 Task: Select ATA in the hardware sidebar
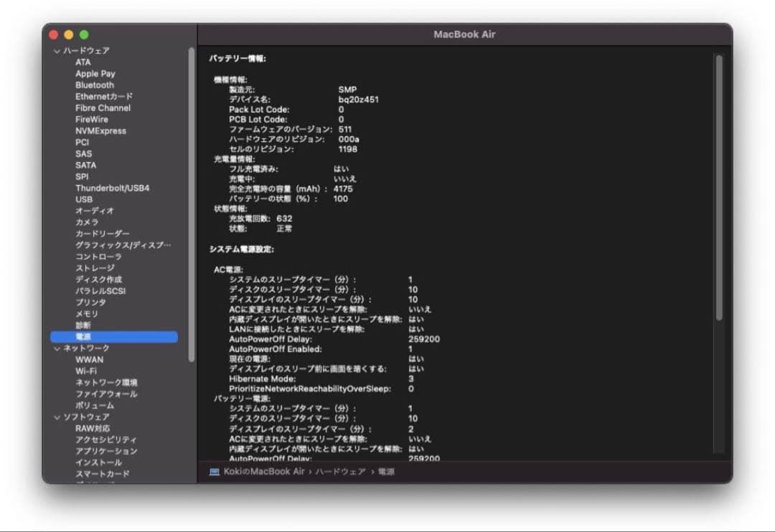tap(83, 62)
